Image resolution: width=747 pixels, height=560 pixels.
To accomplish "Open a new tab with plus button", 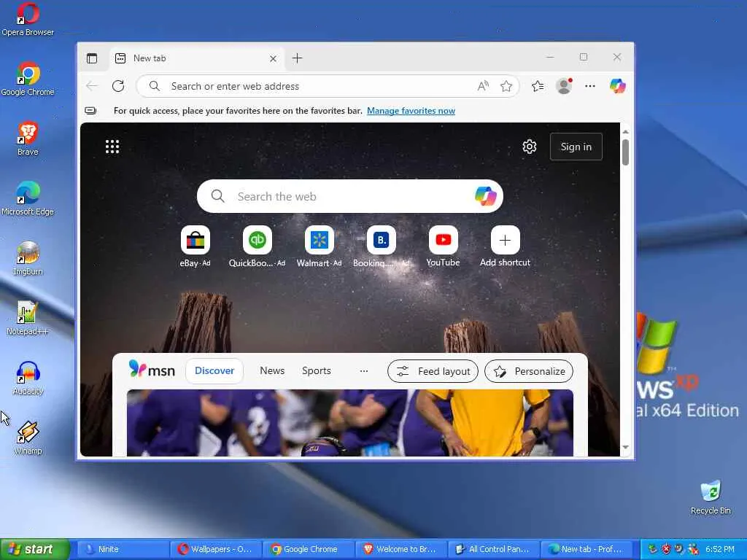I will tap(298, 58).
